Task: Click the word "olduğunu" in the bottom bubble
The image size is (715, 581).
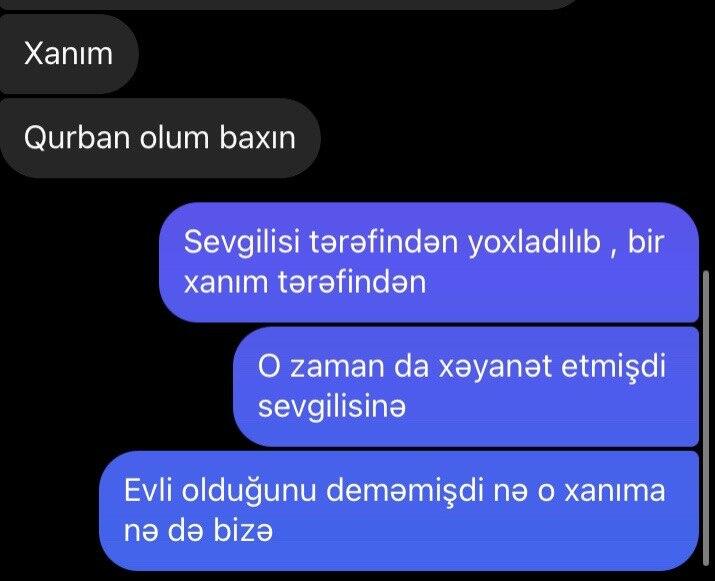Action: (x=249, y=493)
